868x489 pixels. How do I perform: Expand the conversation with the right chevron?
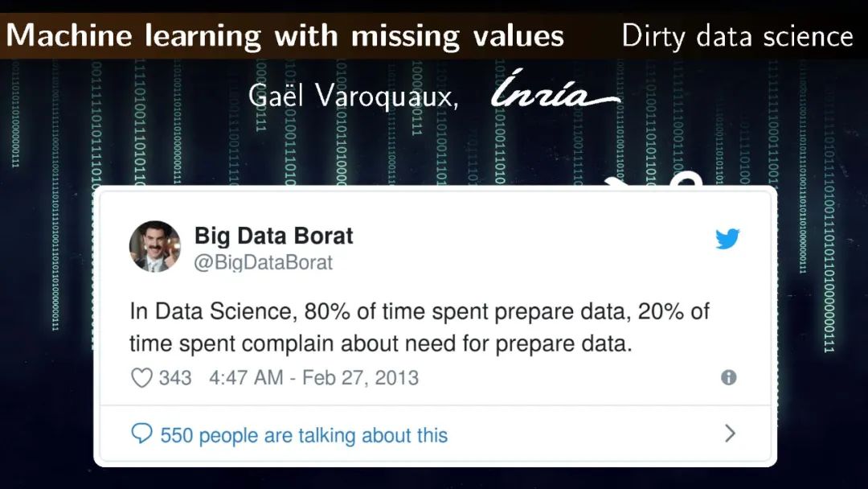click(x=730, y=434)
